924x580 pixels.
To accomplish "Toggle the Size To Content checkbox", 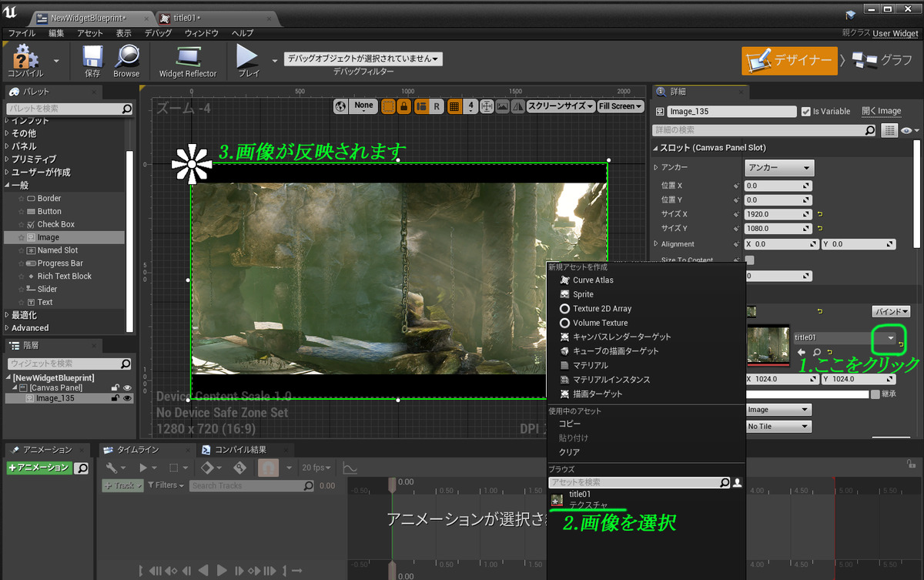I will pos(750,260).
